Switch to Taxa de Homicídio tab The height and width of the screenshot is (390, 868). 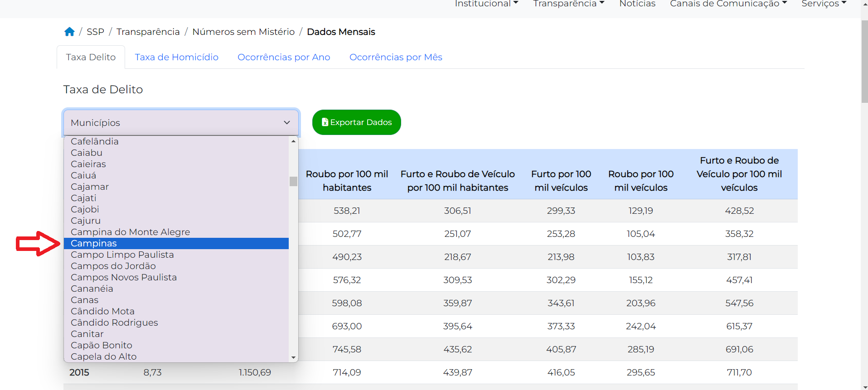(x=176, y=57)
